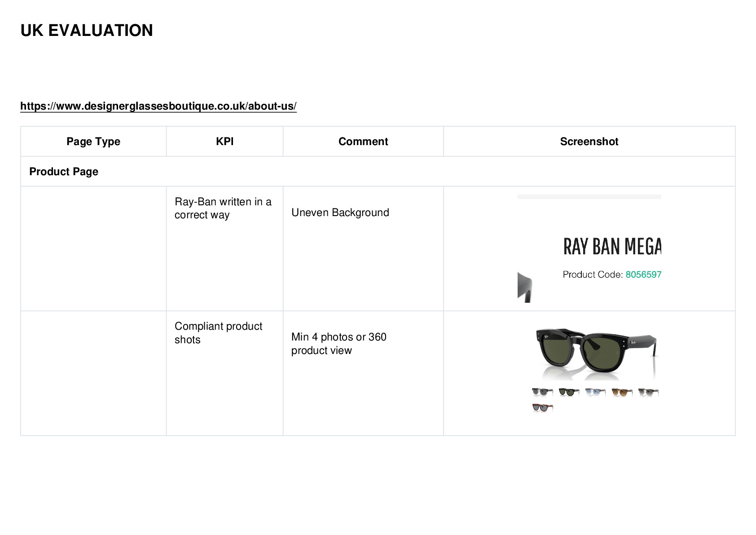This screenshot has width=756, height=535.
Task: Pick the red havana frame blue-lens thumbnail
Action: point(542,408)
